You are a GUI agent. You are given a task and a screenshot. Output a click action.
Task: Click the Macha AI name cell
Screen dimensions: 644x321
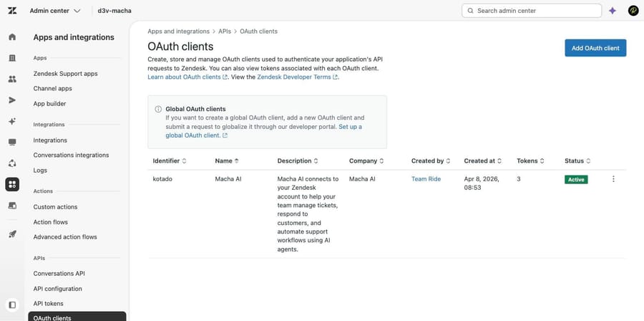pos(228,179)
